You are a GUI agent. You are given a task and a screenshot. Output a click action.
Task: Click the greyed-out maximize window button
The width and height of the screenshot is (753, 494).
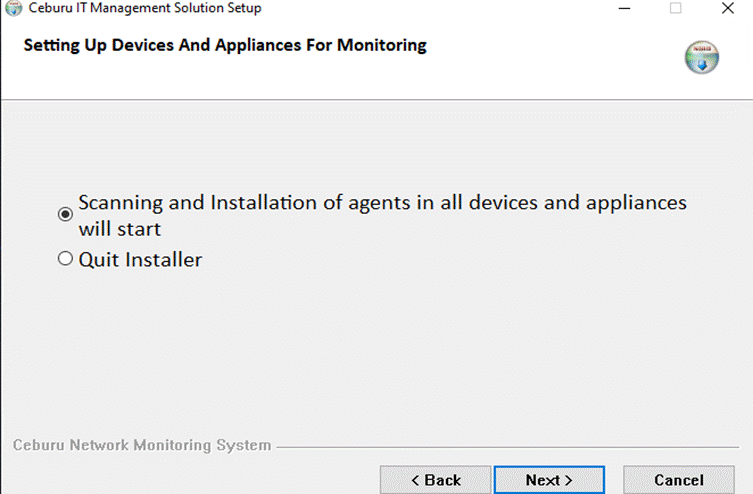(x=676, y=8)
